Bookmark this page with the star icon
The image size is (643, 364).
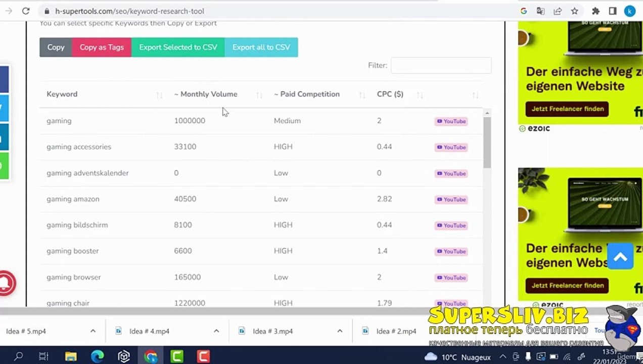[x=575, y=11]
